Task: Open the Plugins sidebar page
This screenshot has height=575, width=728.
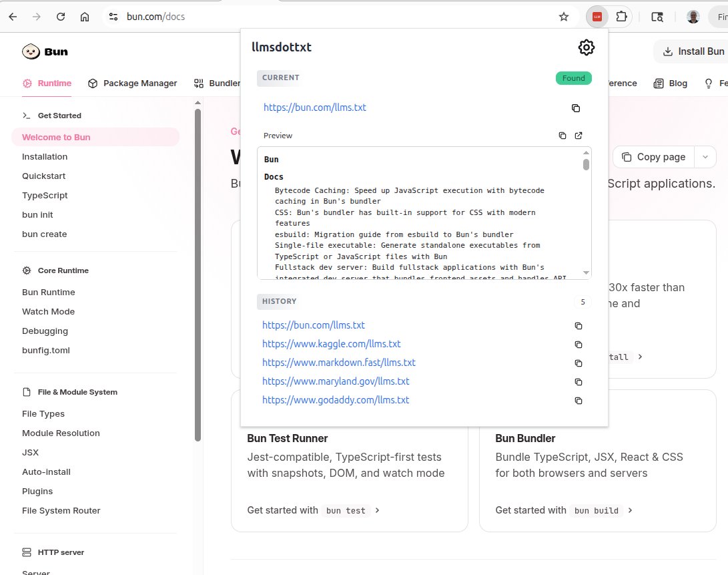Action: [x=37, y=492]
